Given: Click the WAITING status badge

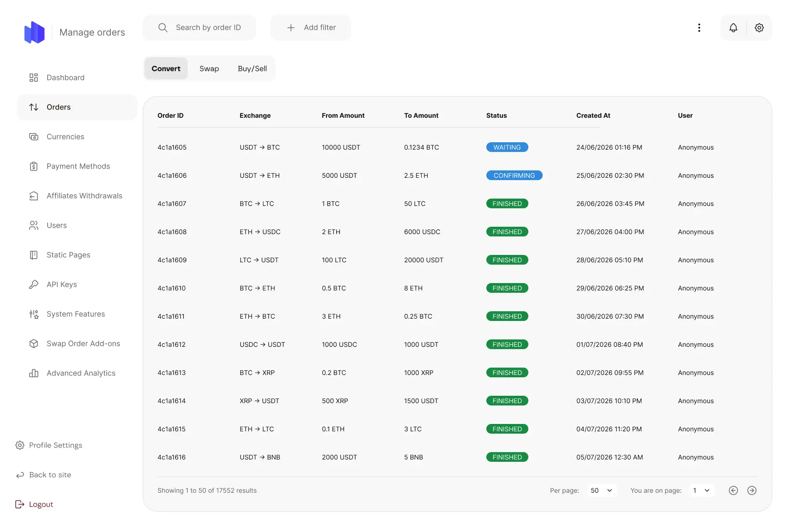Looking at the screenshot, I should tap(507, 147).
